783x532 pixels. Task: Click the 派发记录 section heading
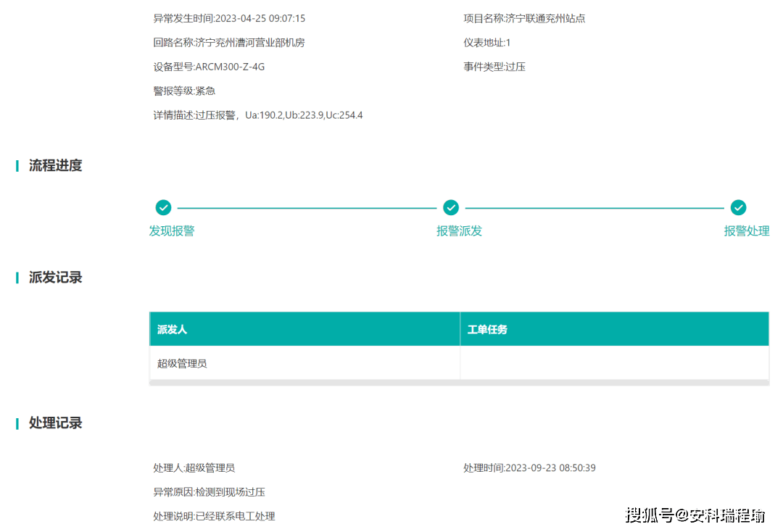(55, 278)
